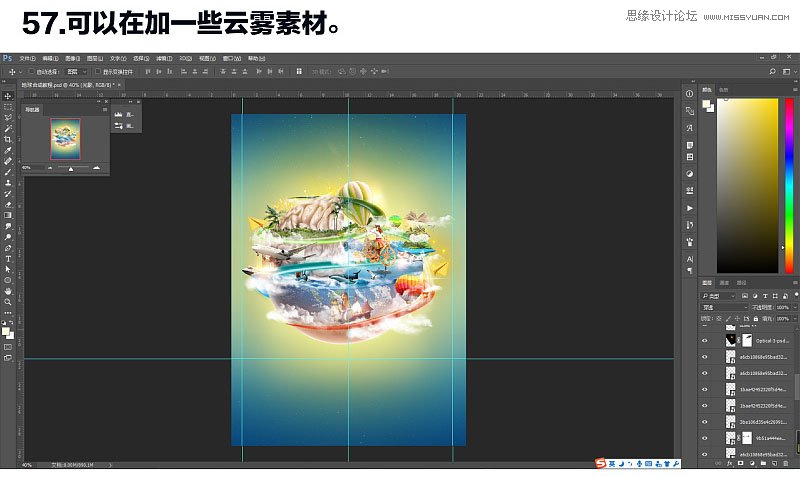Open the Paragraph panel icon

pyautogui.click(x=689, y=270)
